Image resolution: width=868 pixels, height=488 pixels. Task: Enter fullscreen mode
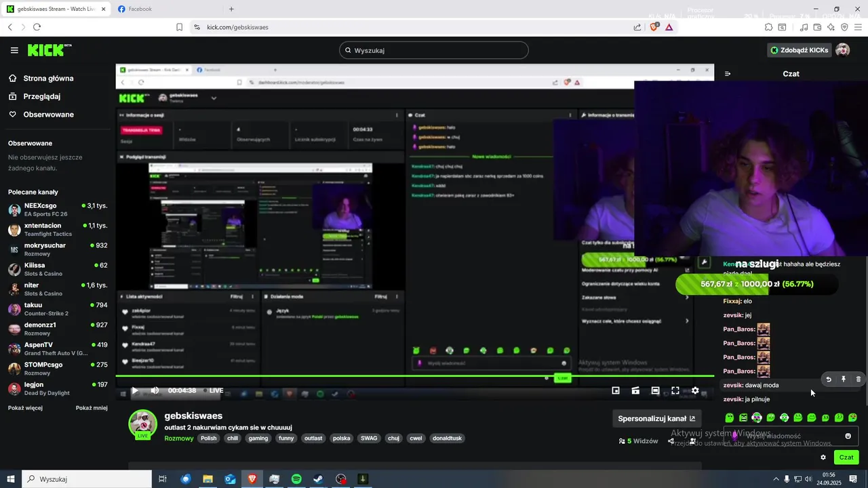675,390
